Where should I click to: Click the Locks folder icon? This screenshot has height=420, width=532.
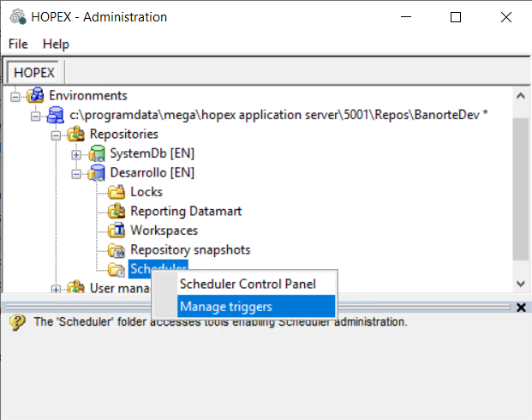[117, 192]
